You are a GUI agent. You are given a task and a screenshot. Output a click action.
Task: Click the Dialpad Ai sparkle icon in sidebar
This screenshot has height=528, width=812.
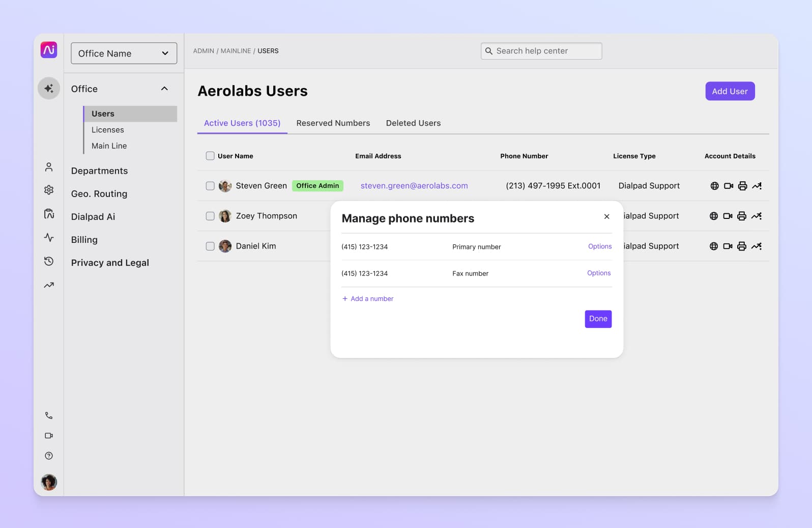pyautogui.click(x=49, y=89)
